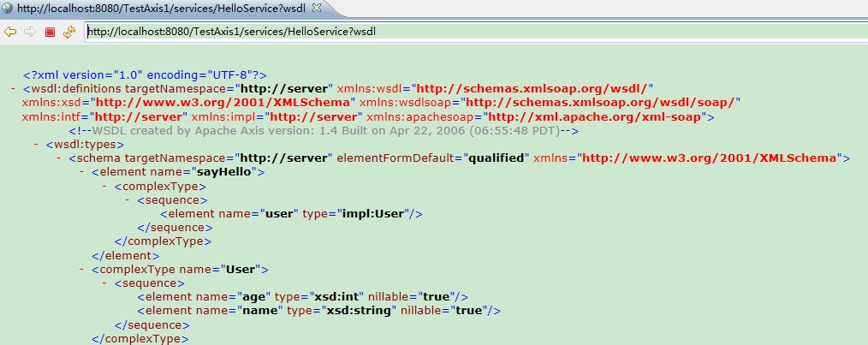The width and height of the screenshot is (868, 345).
Task: Click the xml version declaration line
Action: pos(145,74)
